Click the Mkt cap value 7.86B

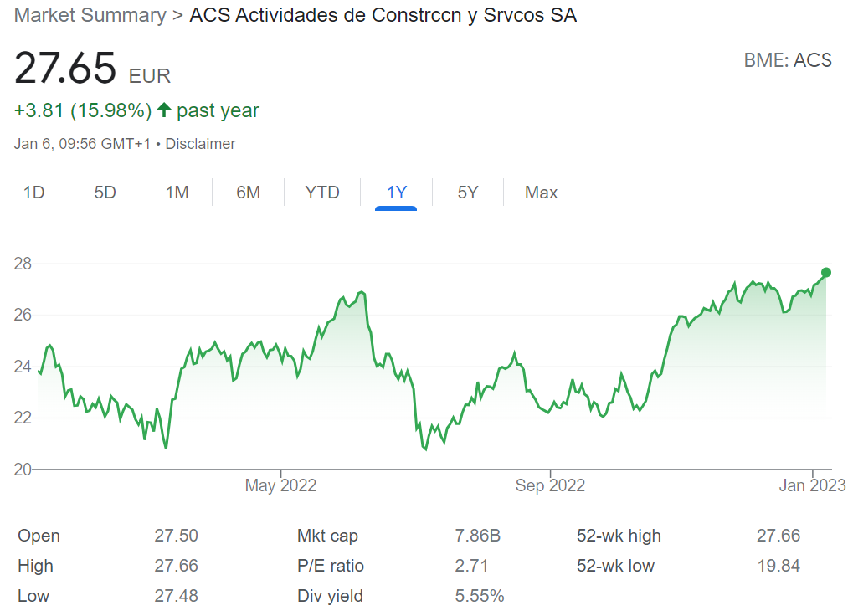[478, 536]
